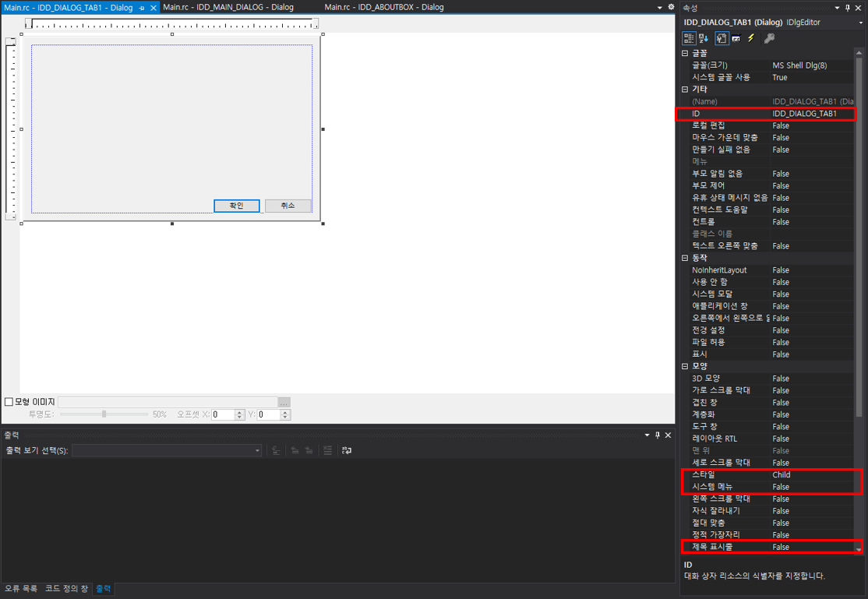Image resolution: width=868 pixels, height=599 pixels.
Task: Close the IDD_DIALOG_TAB1 document tab
Action: 153,8
